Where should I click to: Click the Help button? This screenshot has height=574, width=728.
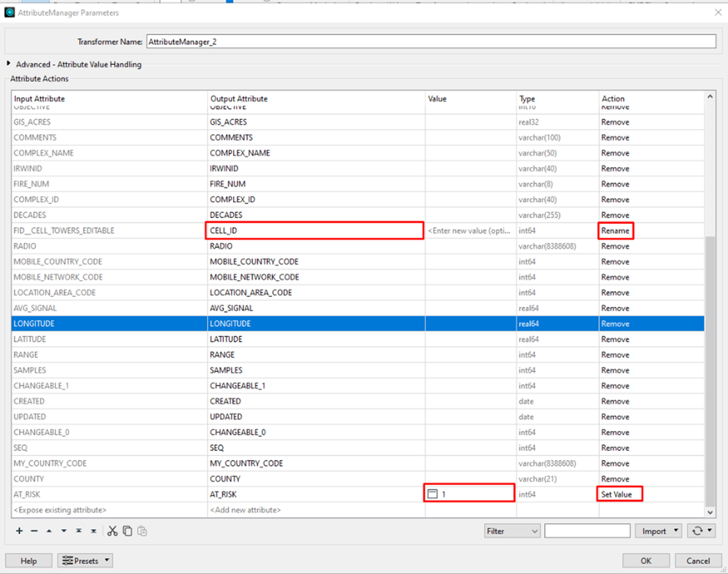[x=28, y=561]
